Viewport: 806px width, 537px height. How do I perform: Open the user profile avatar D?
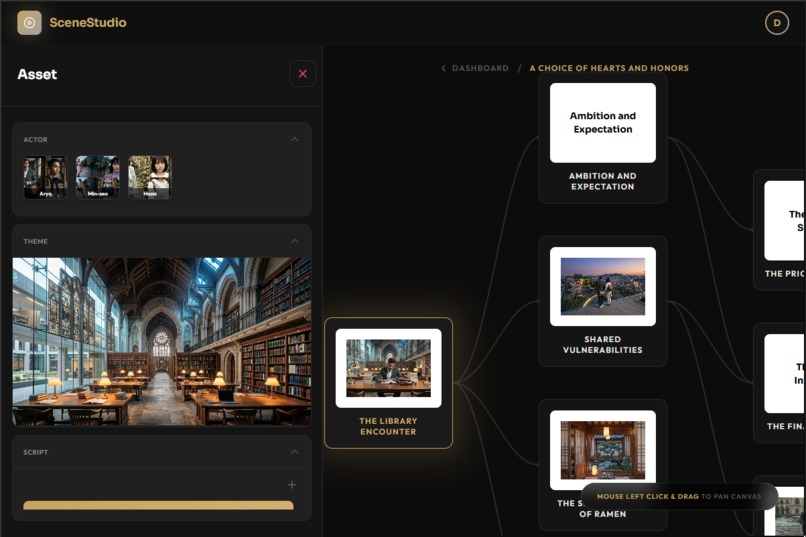[x=777, y=23]
